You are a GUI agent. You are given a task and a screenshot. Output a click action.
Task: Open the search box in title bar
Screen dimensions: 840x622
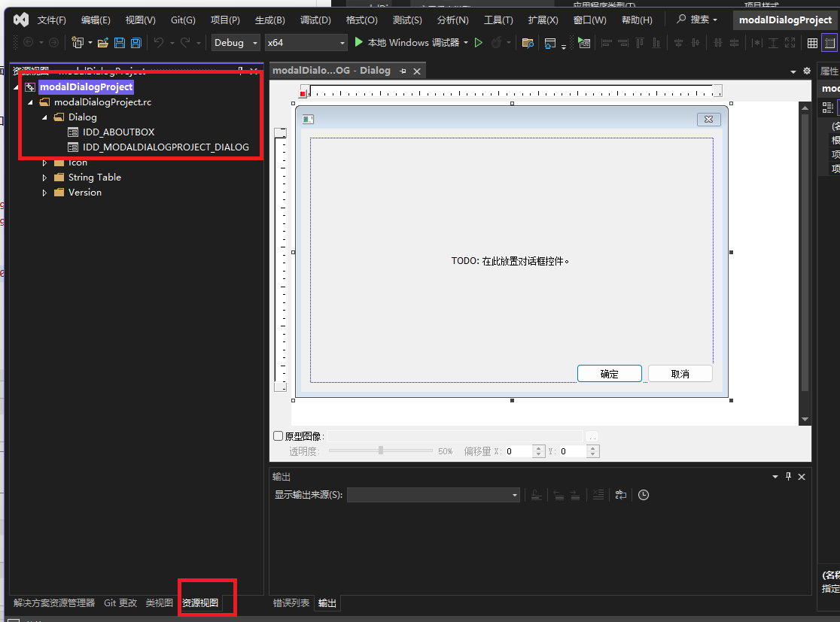pyautogui.click(x=696, y=20)
